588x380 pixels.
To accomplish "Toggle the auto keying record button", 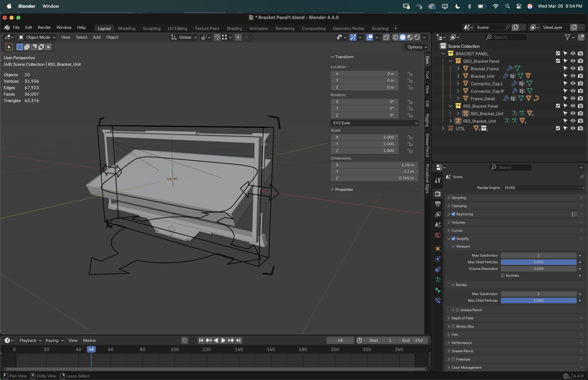I will tap(185, 340).
